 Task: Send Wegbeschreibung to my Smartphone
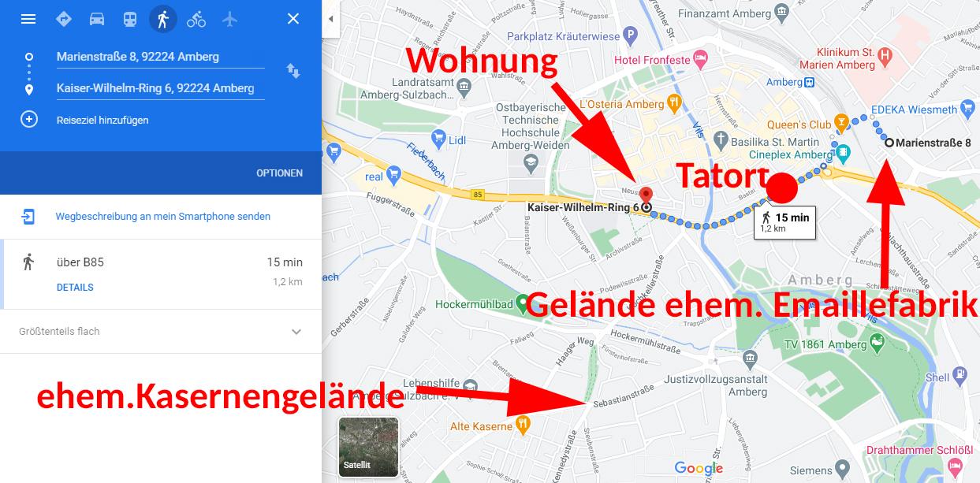point(161,216)
